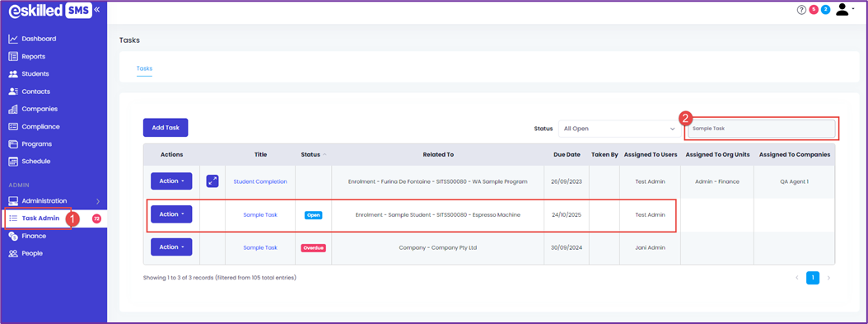
Task: Click the previous page pagination arrow
Action: (796, 278)
